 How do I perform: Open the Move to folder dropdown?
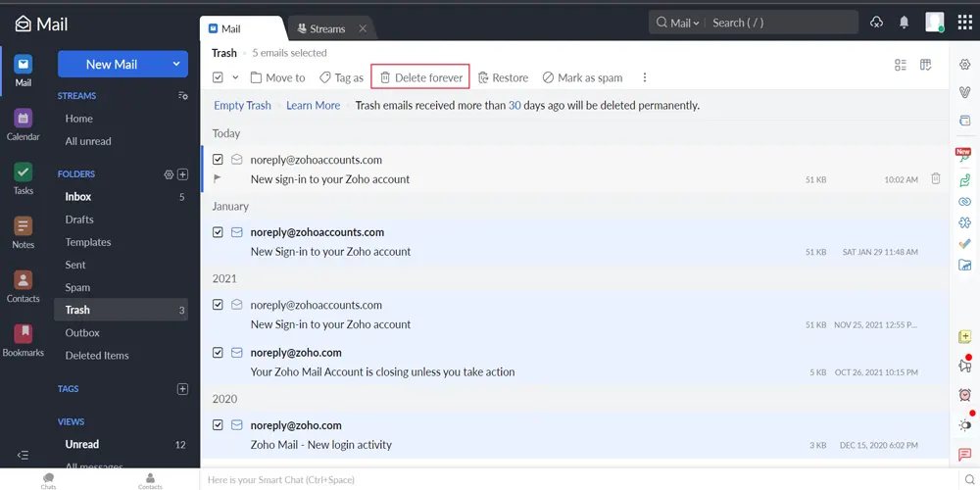[x=277, y=77]
